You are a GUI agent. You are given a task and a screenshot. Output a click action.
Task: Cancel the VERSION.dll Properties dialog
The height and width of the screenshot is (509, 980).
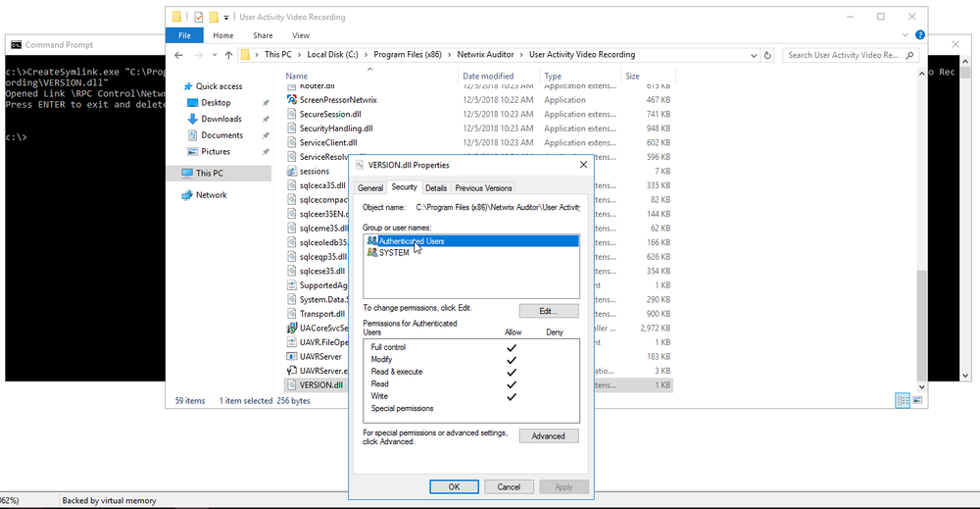pyautogui.click(x=509, y=486)
